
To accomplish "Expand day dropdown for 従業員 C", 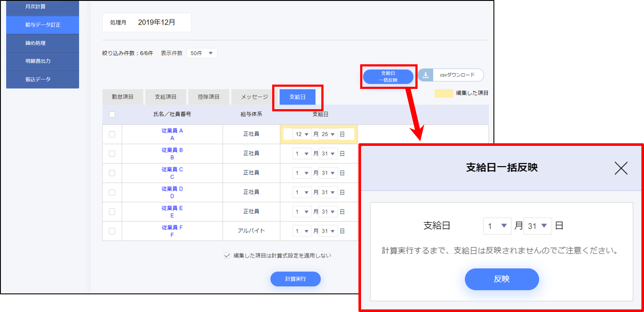I will pyautogui.click(x=328, y=173).
